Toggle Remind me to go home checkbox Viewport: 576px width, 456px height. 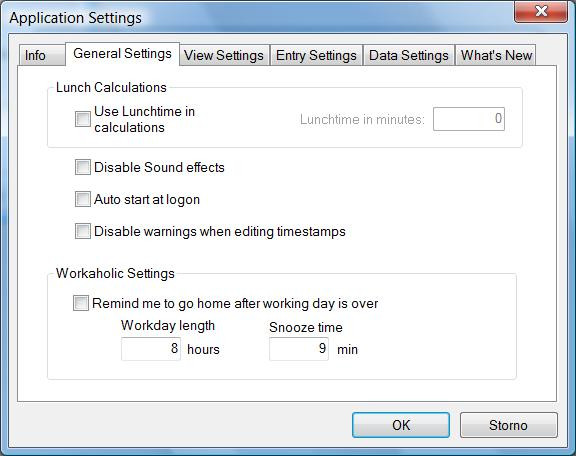click(x=81, y=303)
